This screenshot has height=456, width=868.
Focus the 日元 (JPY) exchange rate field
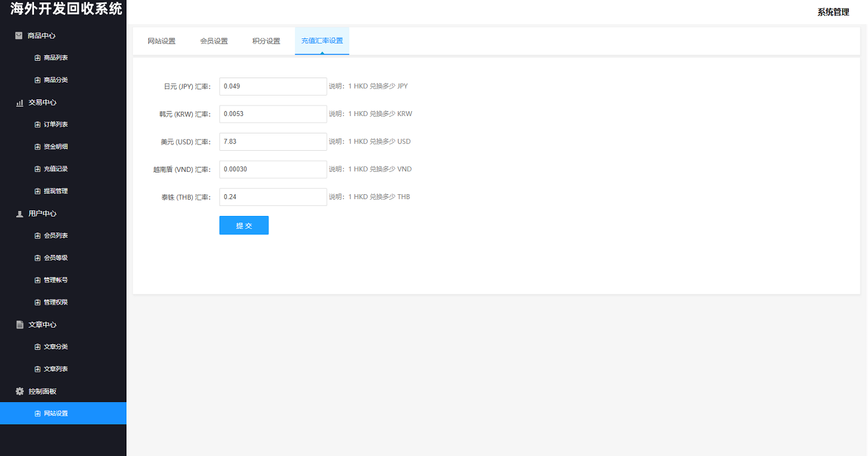point(273,86)
